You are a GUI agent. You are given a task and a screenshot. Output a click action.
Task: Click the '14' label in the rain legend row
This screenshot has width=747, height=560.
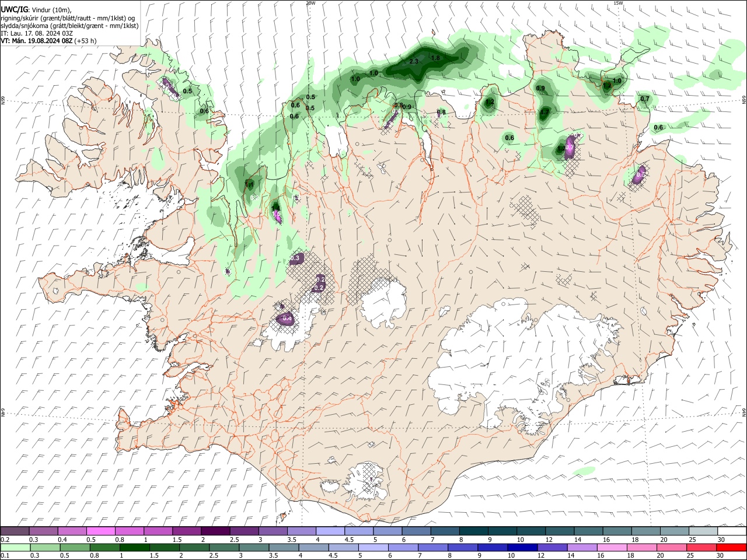[x=573, y=556]
